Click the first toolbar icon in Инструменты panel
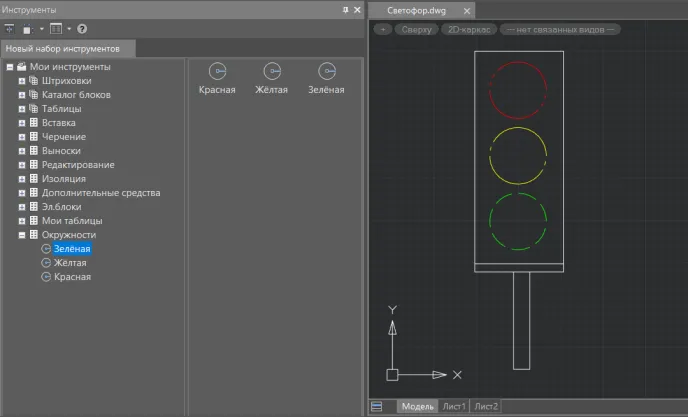 coord(9,29)
